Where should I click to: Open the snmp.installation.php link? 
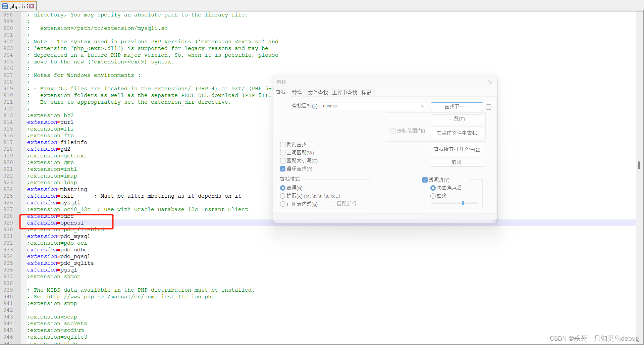click(131, 297)
